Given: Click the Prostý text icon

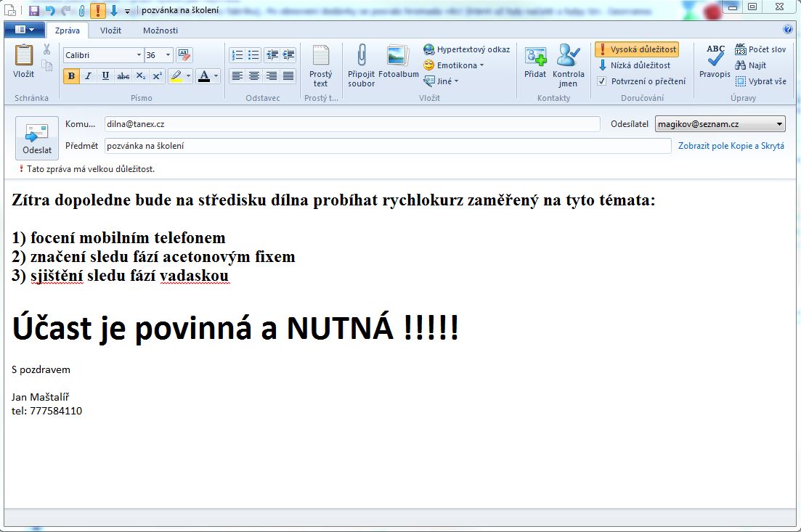Looking at the screenshot, I should (320, 57).
